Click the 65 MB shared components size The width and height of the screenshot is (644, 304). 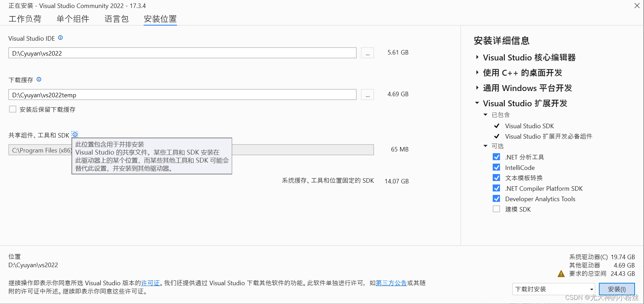click(400, 149)
